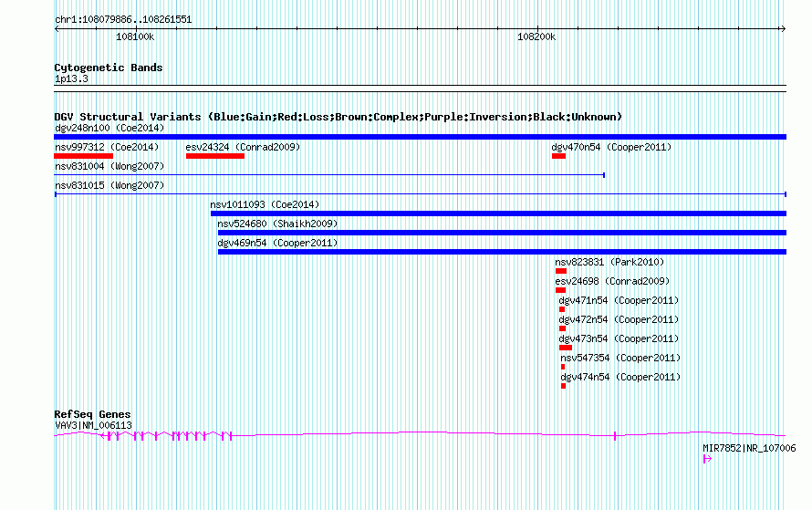Image resolution: width=812 pixels, height=510 pixels.
Task: Open nsv547354 (Cooper2011) variant label
Action: click(620, 358)
